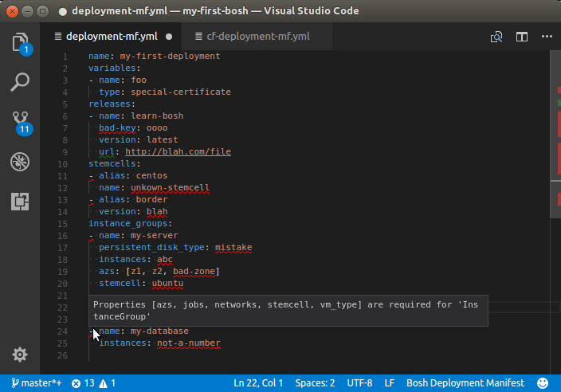Open Spaces: 2 indentation setting
This screenshot has width=561, height=392.
click(x=316, y=383)
